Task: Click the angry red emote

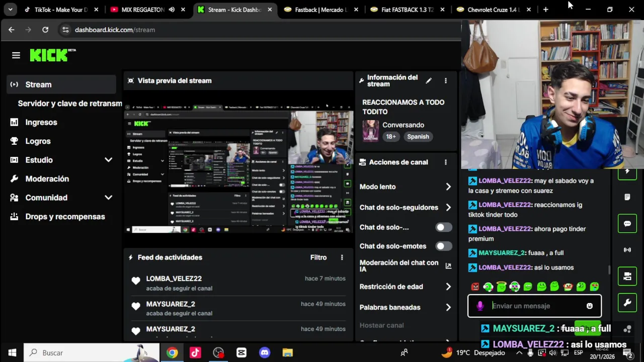Action: pos(475,287)
